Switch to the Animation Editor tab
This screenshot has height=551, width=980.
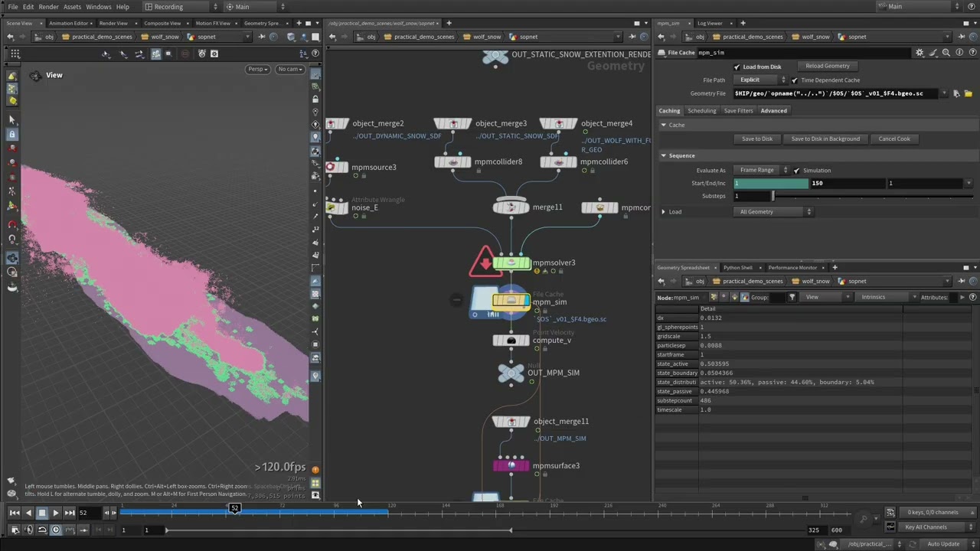[x=68, y=23]
